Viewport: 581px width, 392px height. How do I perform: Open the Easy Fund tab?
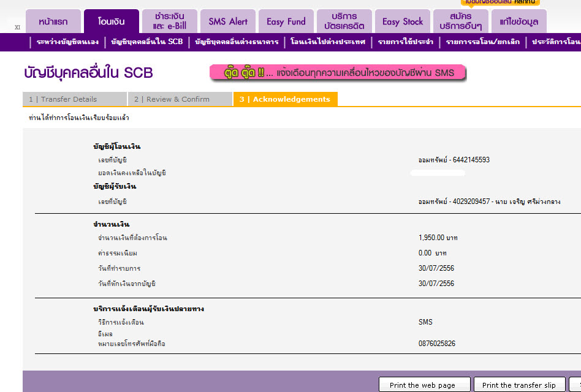(286, 21)
